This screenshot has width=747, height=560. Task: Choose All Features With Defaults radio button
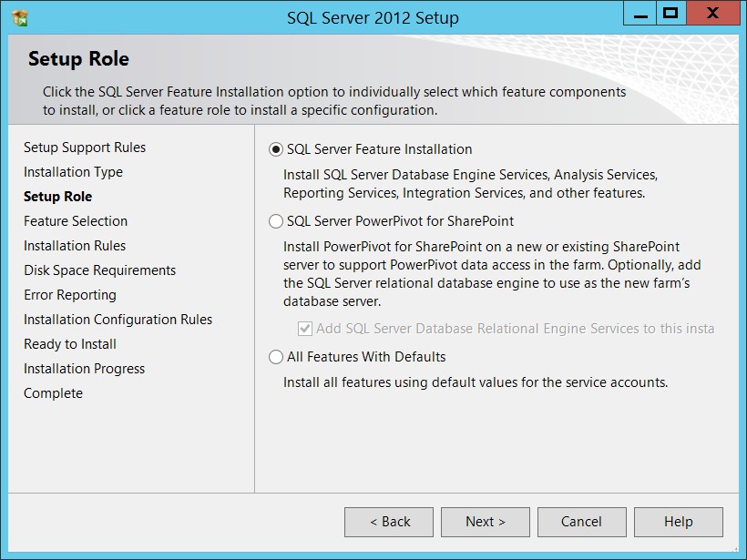point(276,357)
